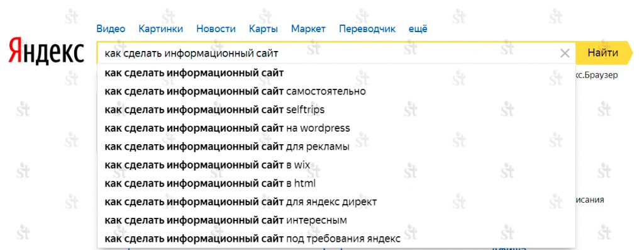
Task: Choose the suggestion ending 'в wix'
Action: coord(336,165)
